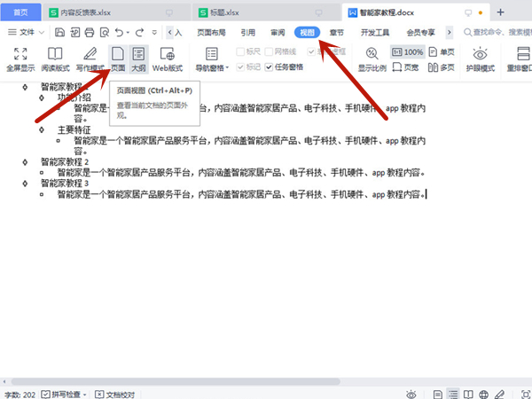Switch to 阅读版式 reading layout

point(55,59)
